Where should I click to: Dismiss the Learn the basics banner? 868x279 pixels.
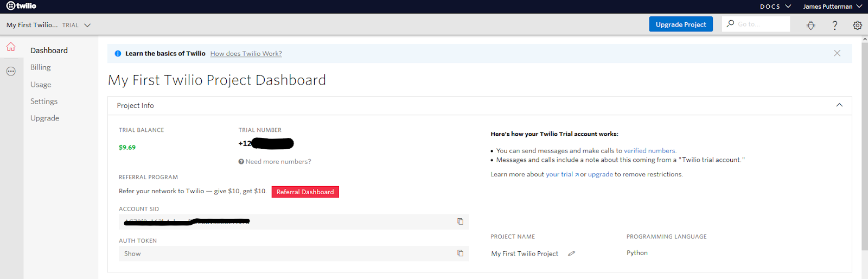(837, 53)
